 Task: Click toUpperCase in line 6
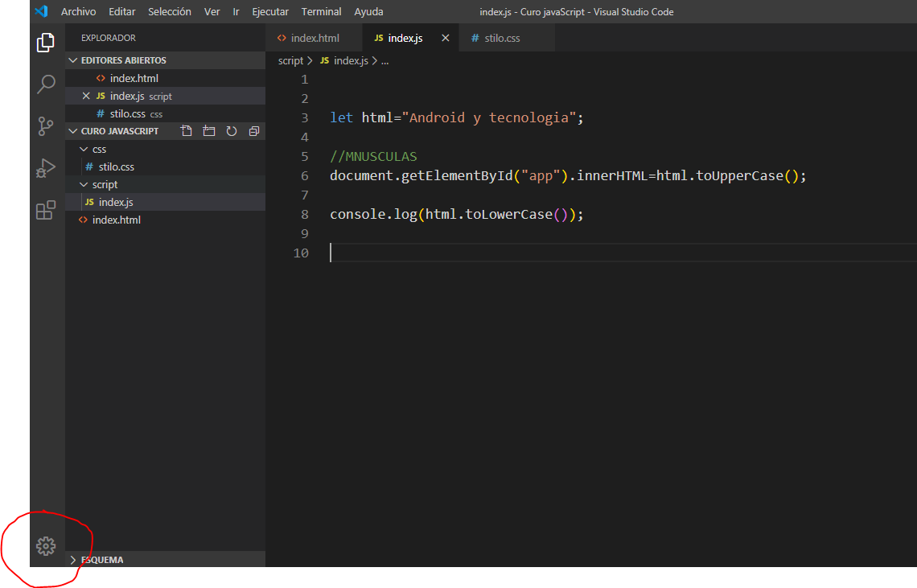tap(739, 175)
